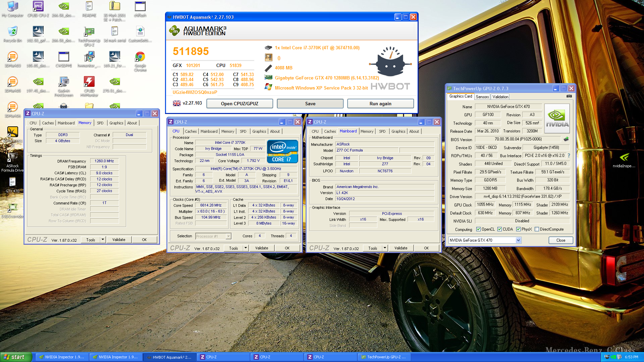The image size is (644, 362).
Task: Switch to Validation tab in GPU-Z
Action: coord(500,97)
